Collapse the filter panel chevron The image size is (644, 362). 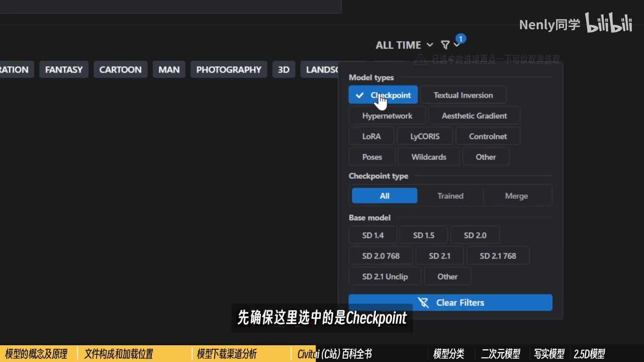(x=456, y=46)
